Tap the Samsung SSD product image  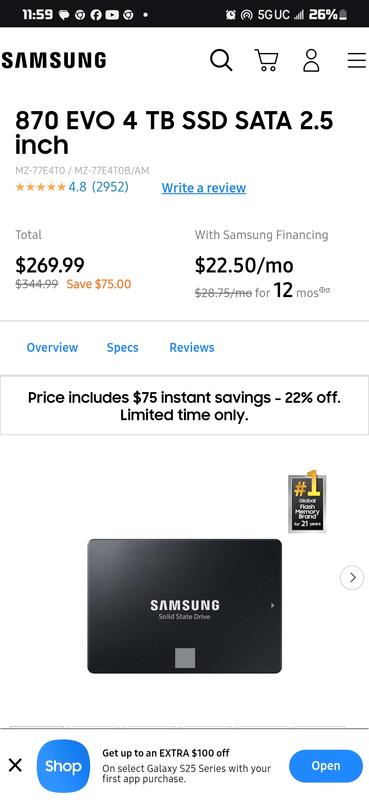[184, 606]
